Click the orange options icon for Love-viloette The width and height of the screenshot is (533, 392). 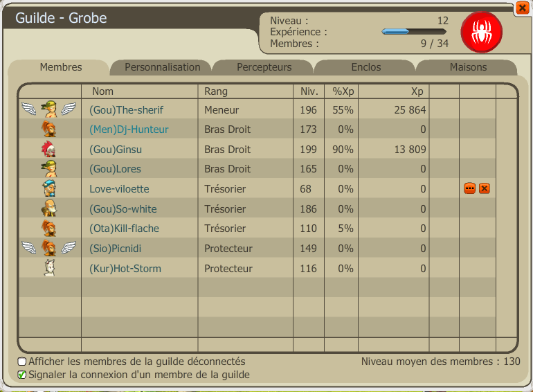(469, 188)
